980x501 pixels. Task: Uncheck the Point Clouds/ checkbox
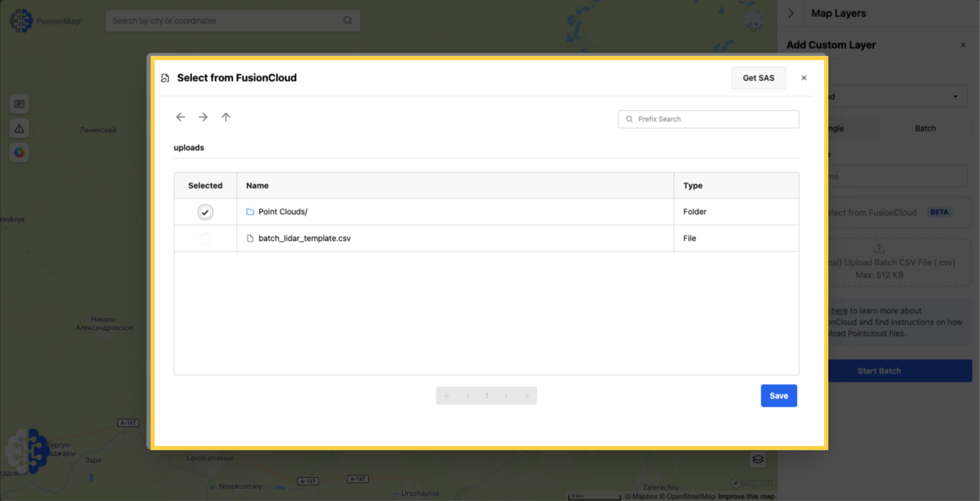point(205,212)
